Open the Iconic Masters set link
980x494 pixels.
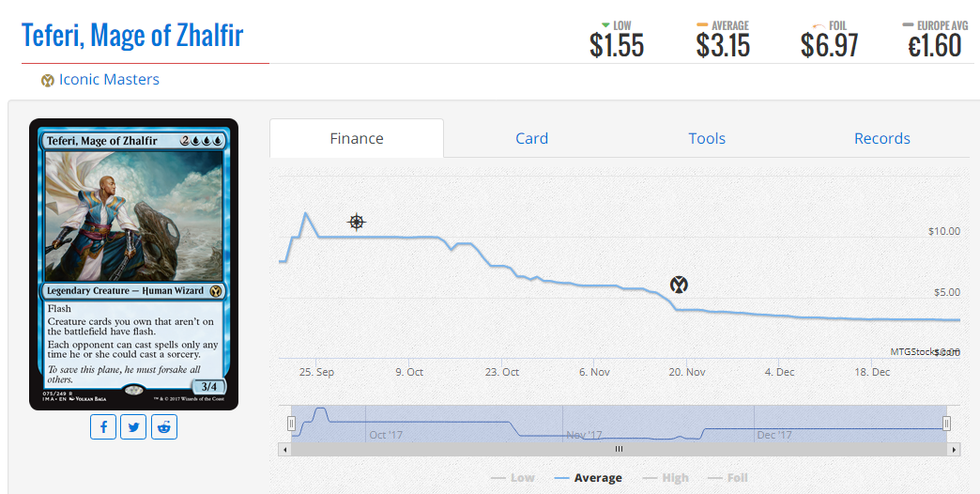pos(109,80)
